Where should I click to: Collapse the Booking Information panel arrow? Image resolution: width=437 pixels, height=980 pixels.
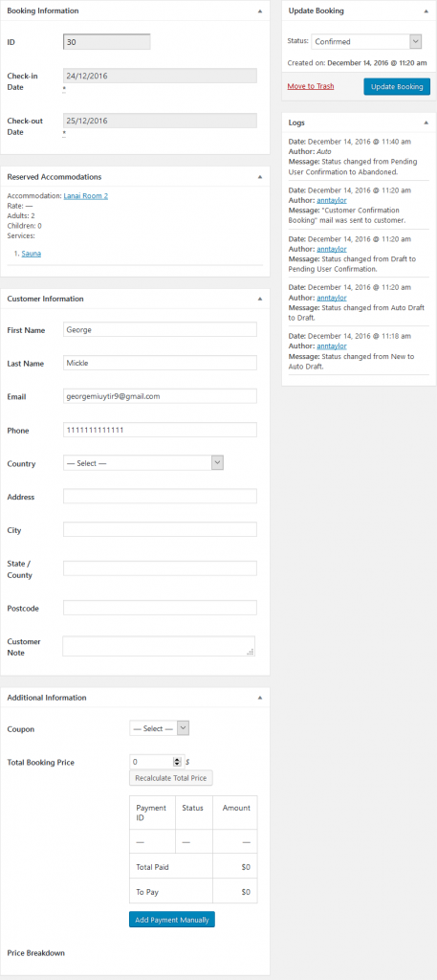pos(260,11)
